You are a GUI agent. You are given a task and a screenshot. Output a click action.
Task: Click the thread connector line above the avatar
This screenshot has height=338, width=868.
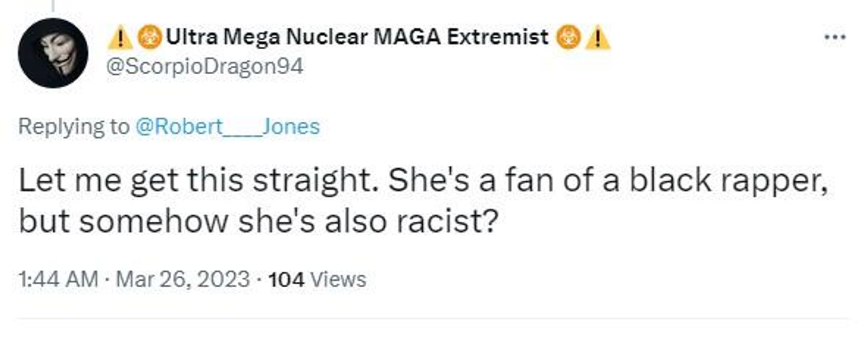tap(53, 5)
